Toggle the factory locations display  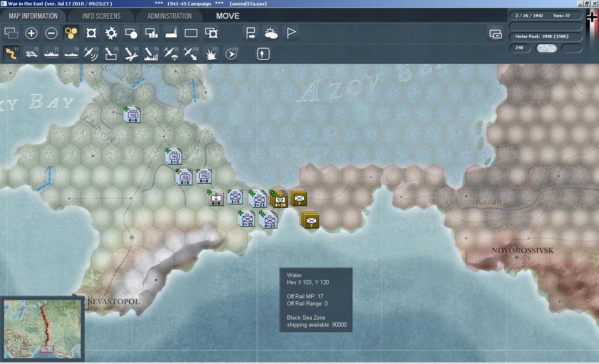point(171,33)
